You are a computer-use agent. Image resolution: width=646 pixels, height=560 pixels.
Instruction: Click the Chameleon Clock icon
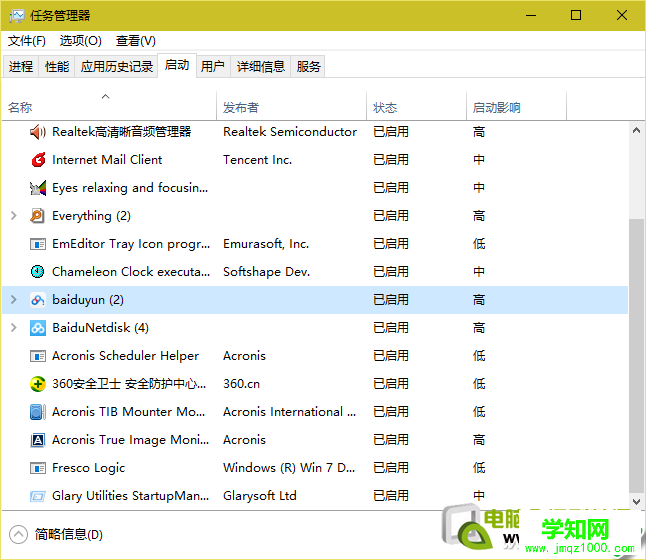(38, 272)
